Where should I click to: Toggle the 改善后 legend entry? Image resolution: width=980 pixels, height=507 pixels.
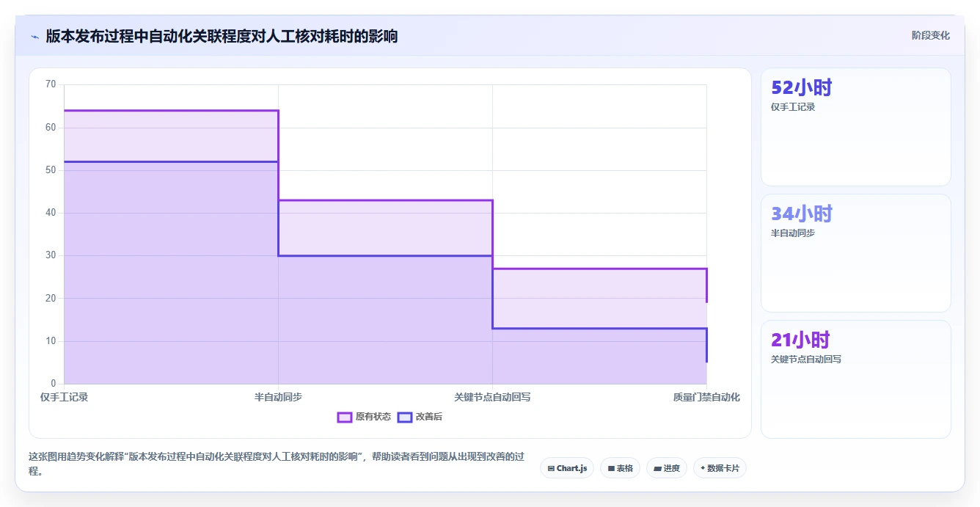coord(420,417)
